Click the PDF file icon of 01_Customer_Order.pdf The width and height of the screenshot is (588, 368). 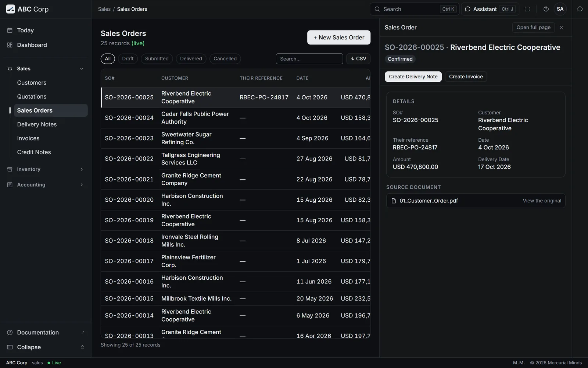tap(394, 201)
